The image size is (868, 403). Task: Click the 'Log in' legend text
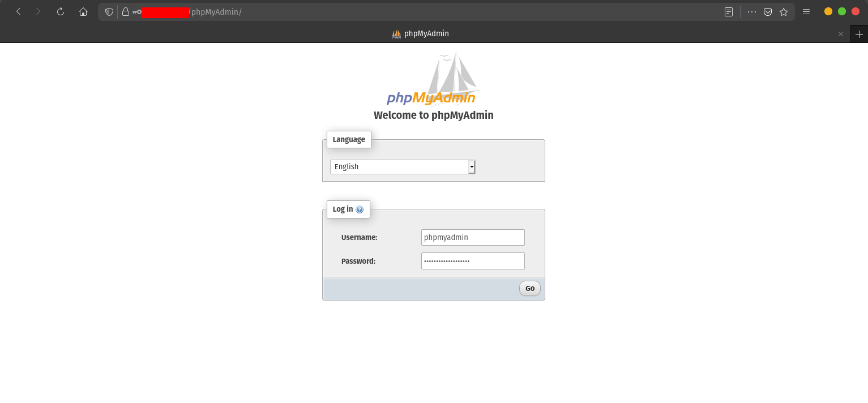(x=343, y=209)
